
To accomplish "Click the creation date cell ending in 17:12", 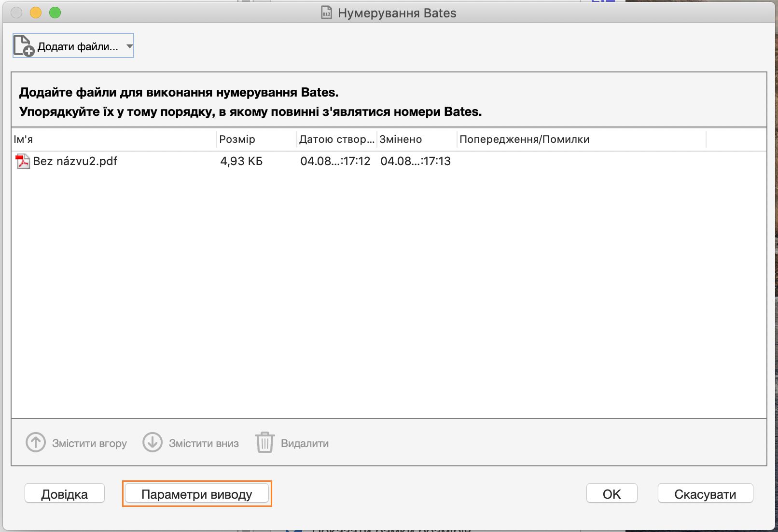I will (335, 161).
